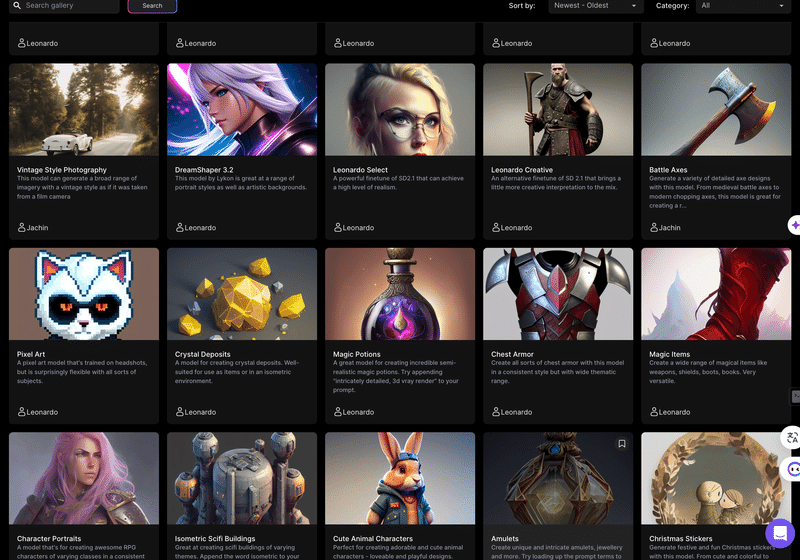Click the Magic Potions bottle thumbnail

400,294
